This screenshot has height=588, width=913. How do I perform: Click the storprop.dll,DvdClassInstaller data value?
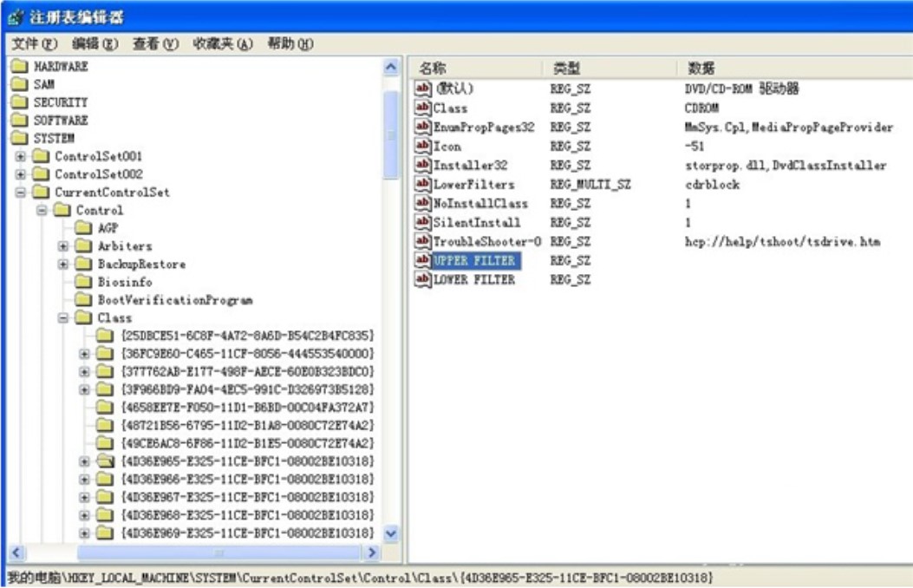click(786, 166)
